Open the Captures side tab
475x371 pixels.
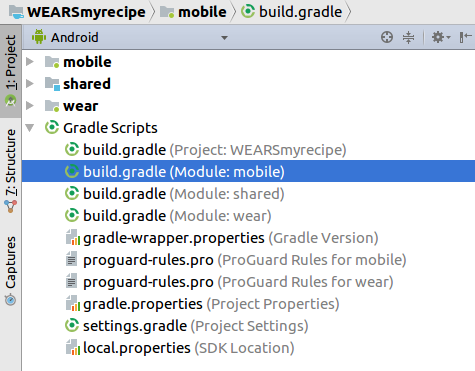[x=11, y=270]
